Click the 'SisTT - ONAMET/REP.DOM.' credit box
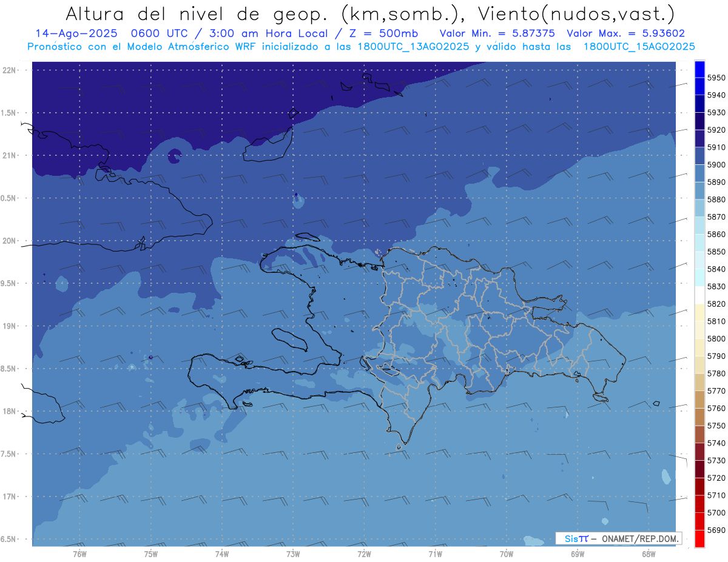The width and height of the screenshot is (728, 562). [618, 538]
